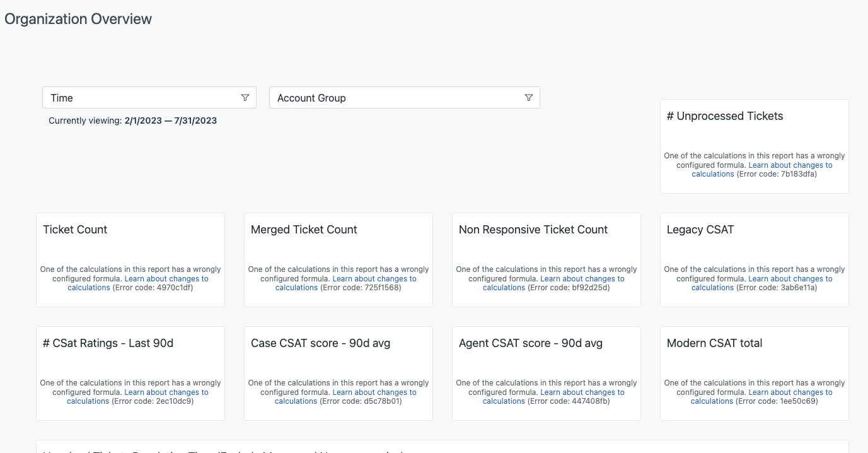Click Non Responsive Ticket Count help link

click(x=582, y=279)
